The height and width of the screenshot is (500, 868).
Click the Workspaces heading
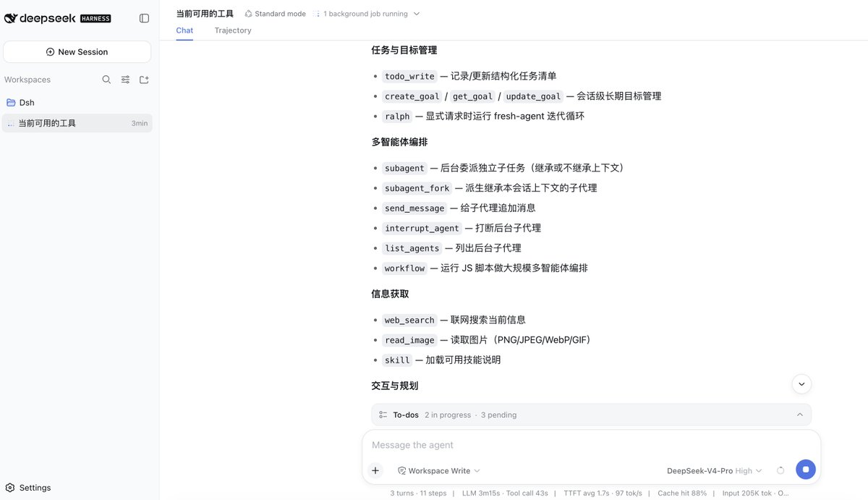(27, 80)
